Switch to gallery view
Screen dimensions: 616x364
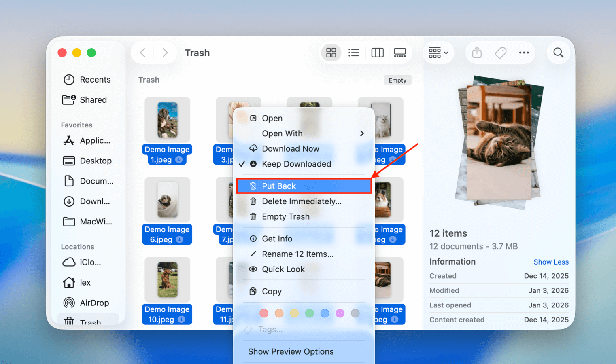tap(400, 53)
